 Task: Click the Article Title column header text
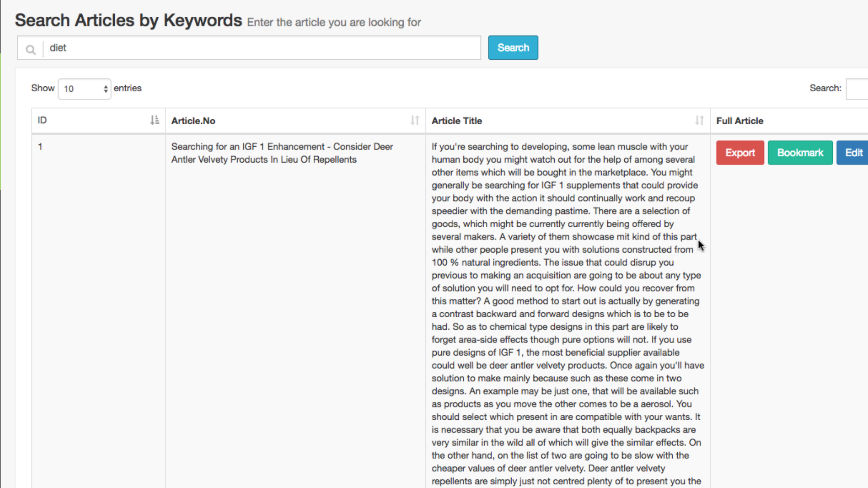pyautogui.click(x=457, y=121)
